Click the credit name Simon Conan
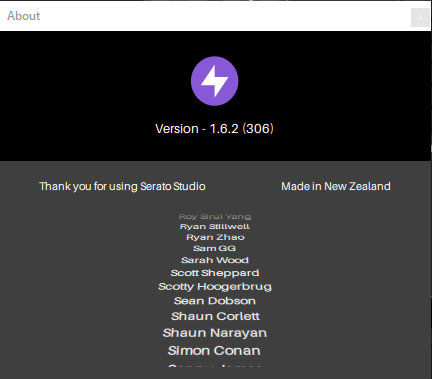The width and height of the screenshot is (432, 379). [x=214, y=351]
